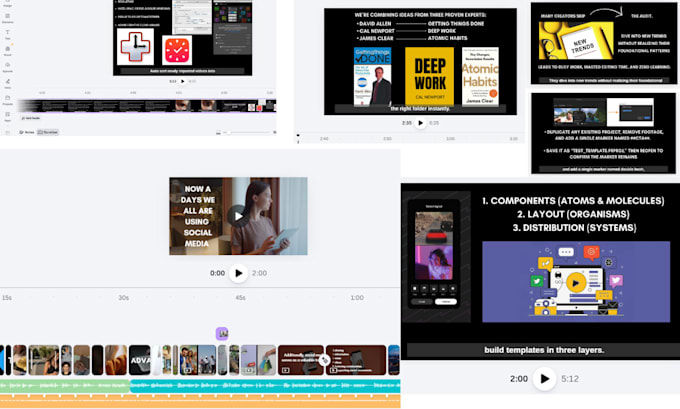Toggle the Timeline view button
This screenshot has height=409, width=680.
point(48,132)
